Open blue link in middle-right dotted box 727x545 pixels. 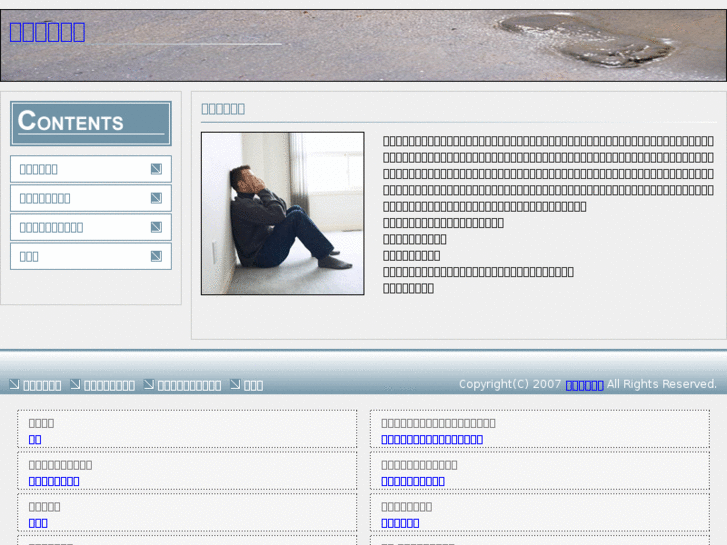point(413,481)
